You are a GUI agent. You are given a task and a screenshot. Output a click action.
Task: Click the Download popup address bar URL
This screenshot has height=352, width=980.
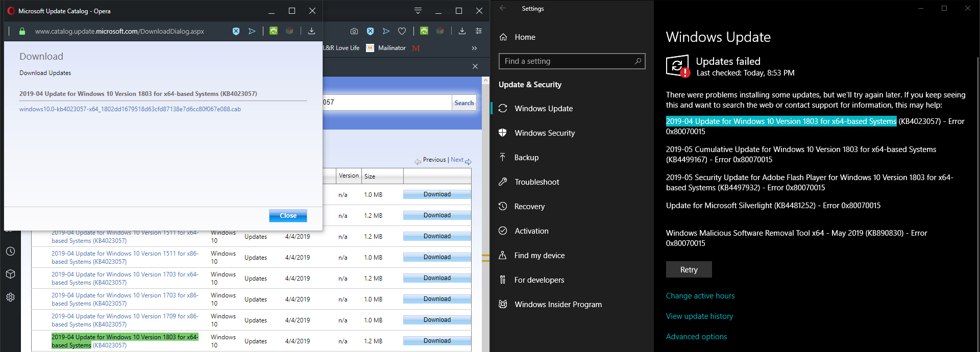point(119,31)
